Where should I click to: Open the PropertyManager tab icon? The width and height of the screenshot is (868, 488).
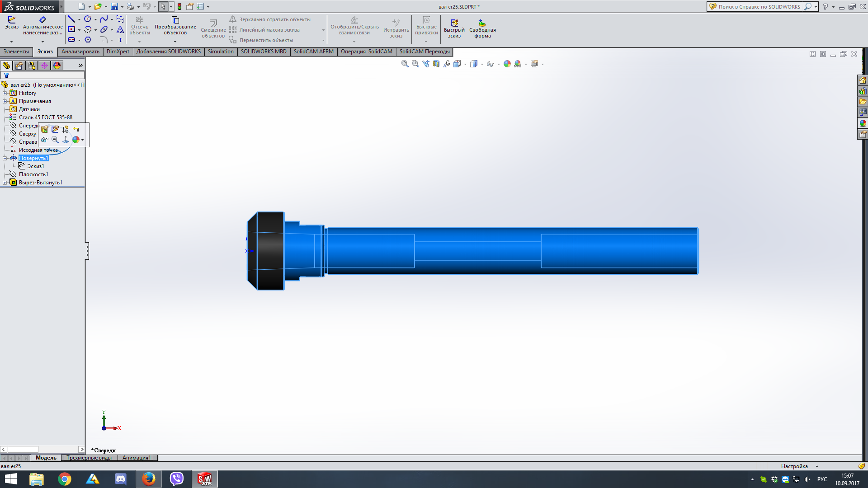coord(19,66)
